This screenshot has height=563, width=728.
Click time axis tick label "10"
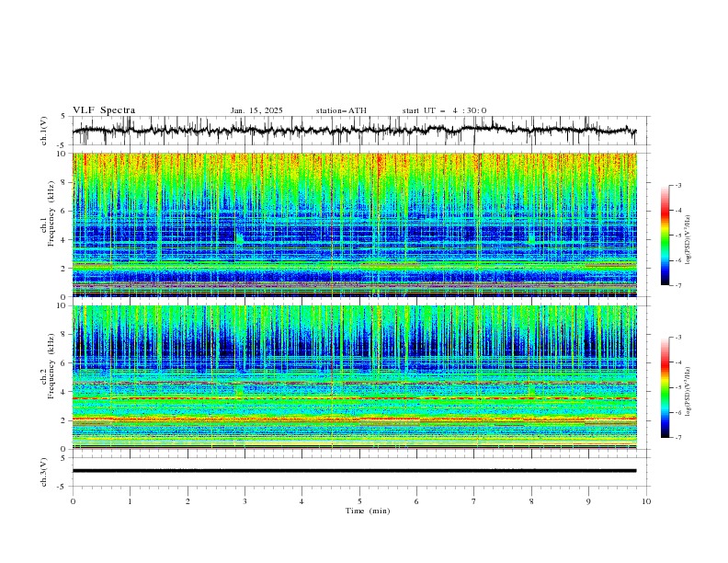click(646, 501)
